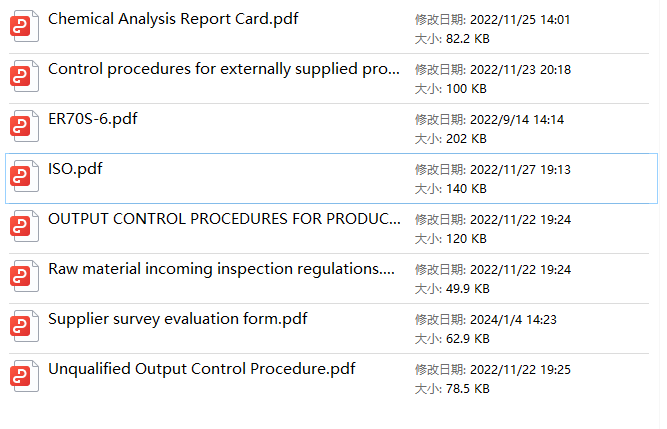This screenshot has height=429, width=667.
Task: Select the ISO.pdf file name
Action: 75,169
